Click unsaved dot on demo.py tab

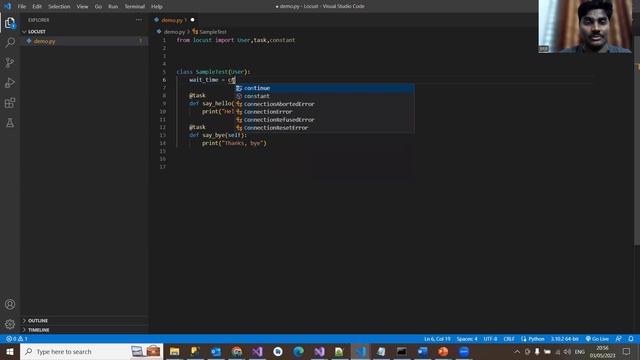tap(192, 20)
